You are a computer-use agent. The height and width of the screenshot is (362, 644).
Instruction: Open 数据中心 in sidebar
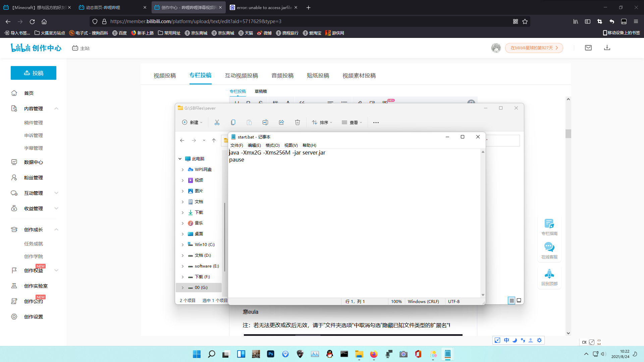(x=34, y=162)
